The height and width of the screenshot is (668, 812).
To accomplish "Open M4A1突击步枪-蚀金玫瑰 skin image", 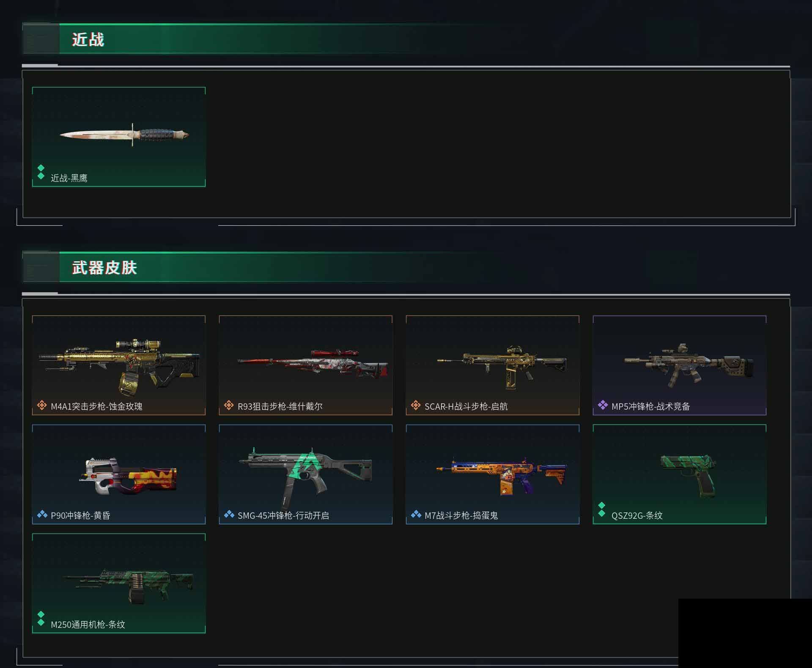I will point(119,367).
